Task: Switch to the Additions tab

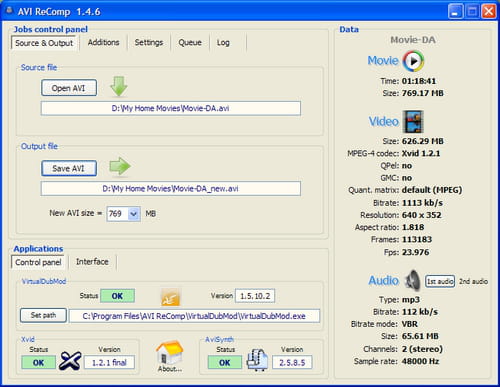Action: pos(103,42)
